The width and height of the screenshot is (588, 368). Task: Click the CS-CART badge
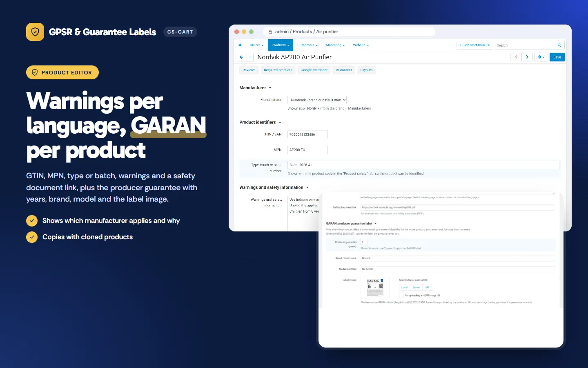180,32
